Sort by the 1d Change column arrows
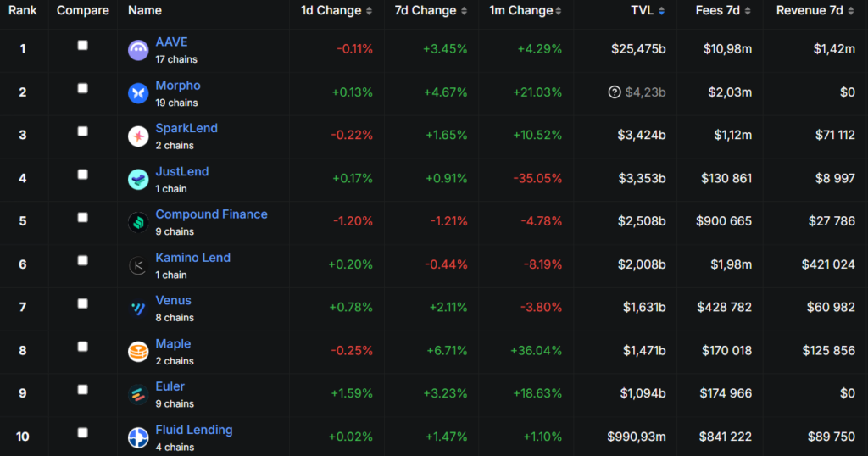Image resolution: width=868 pixels, height=456 pixels. point(369,11)
